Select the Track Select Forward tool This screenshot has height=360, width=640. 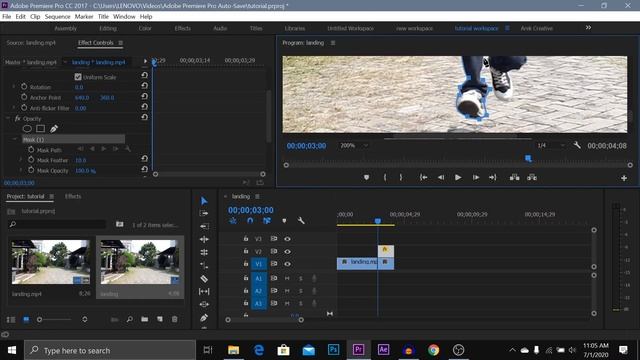pyautogui.click(x=204, y=213)
